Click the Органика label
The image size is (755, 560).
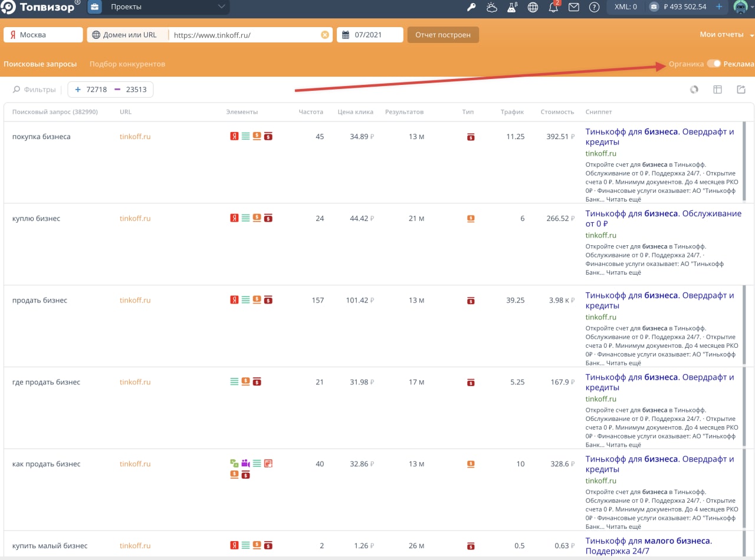(x=687, y=64)
